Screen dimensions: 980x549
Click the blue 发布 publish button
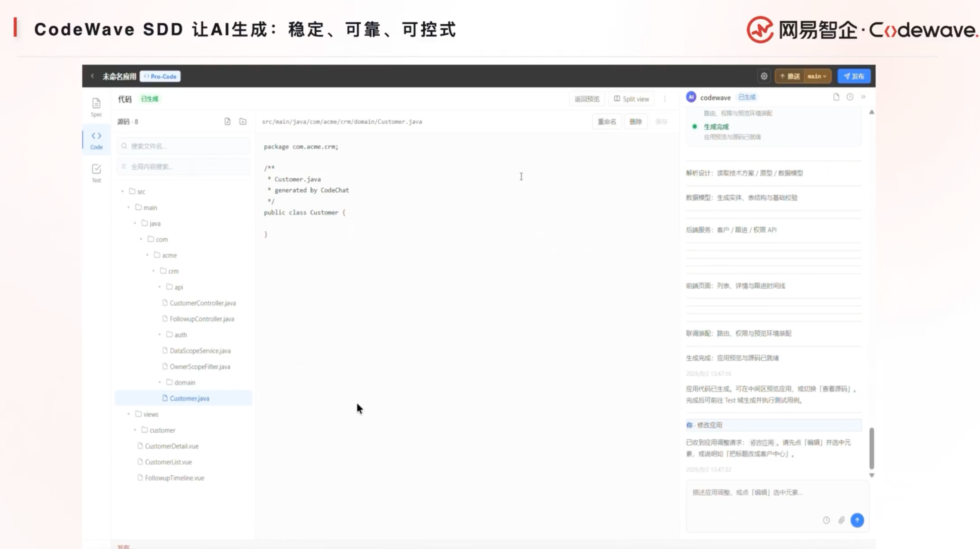click(854, 76)
